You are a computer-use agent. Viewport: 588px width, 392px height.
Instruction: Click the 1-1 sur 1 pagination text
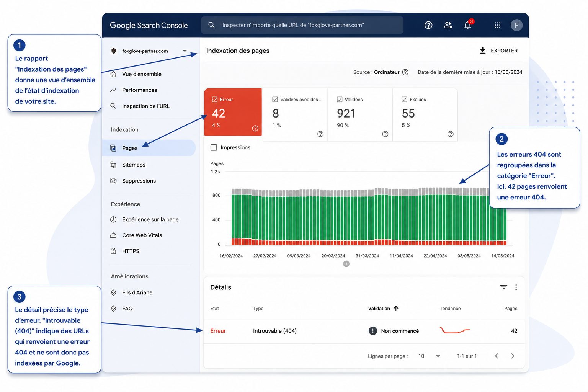click(467, 356)
